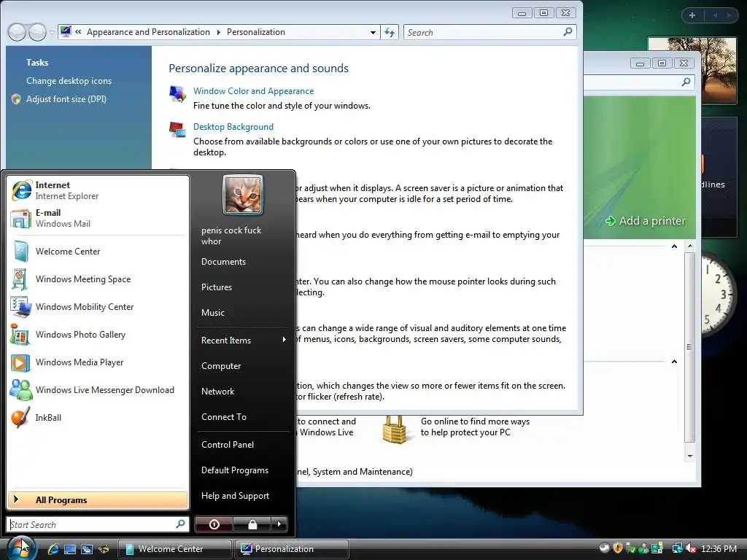The width and height of the screenshot is (747, 560).
Task: Expand All Programs list
Action: coord(98,500)
